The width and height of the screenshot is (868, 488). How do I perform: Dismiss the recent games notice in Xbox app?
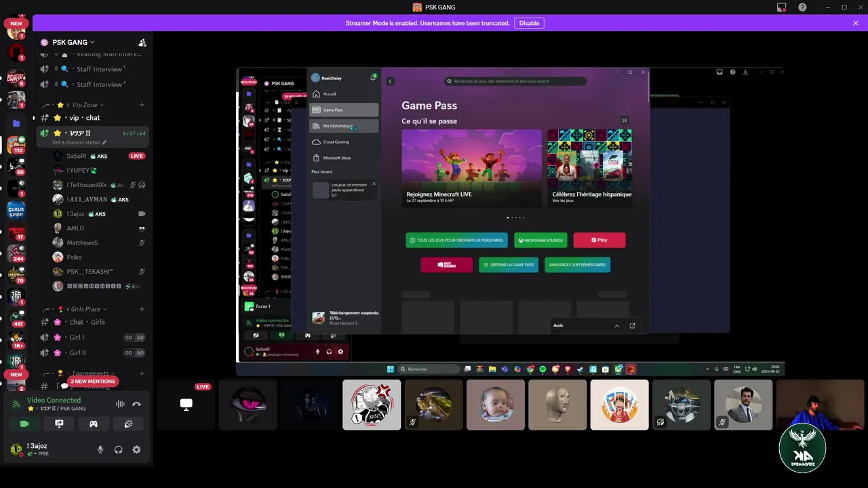pyautogui.click(x=374, y=184)
